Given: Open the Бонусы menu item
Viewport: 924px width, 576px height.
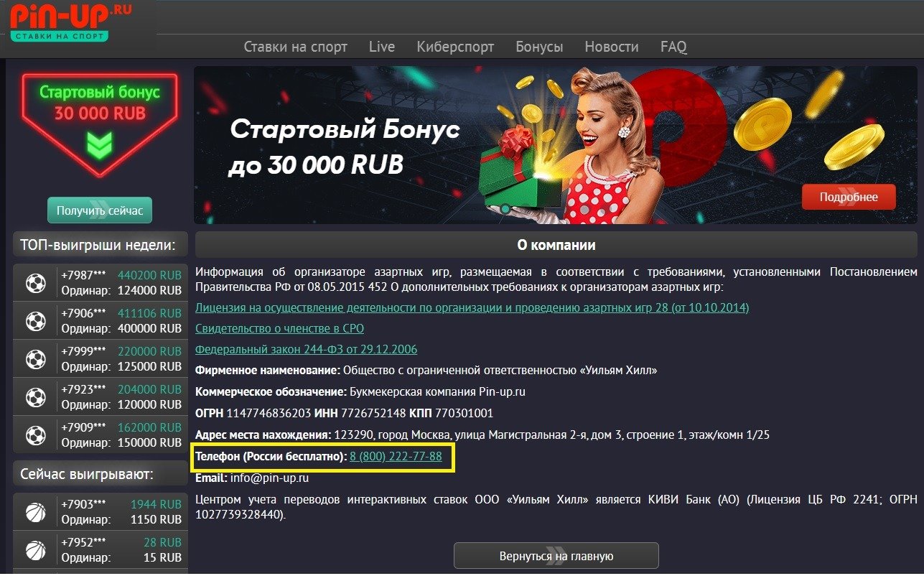Looking at the screenshot, I should (539, 47).
